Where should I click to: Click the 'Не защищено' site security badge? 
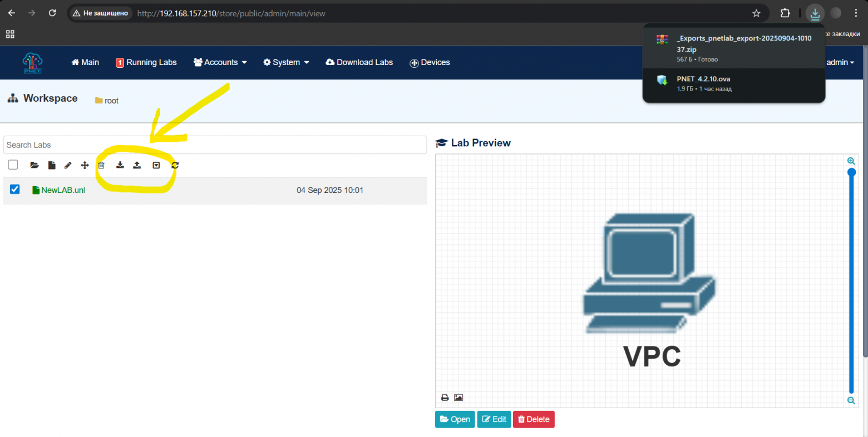tap(100, 13)
